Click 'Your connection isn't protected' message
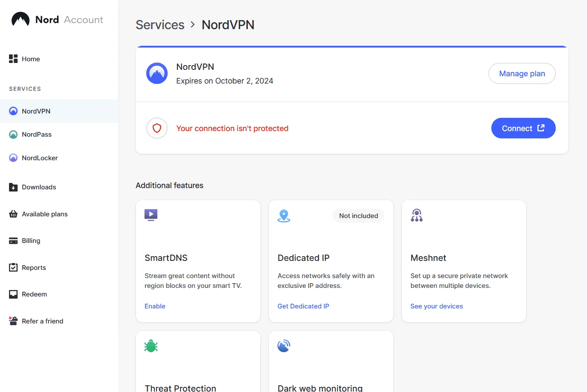 tap(232, 128)
